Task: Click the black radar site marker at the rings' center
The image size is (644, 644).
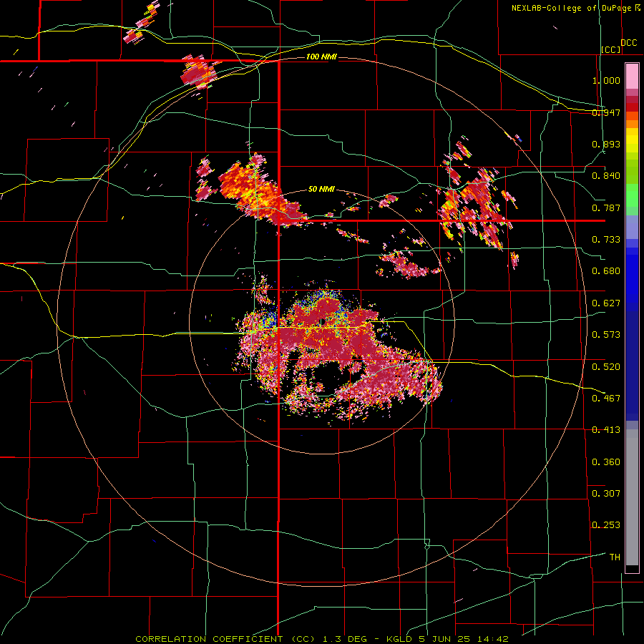Action: [322, 321]
